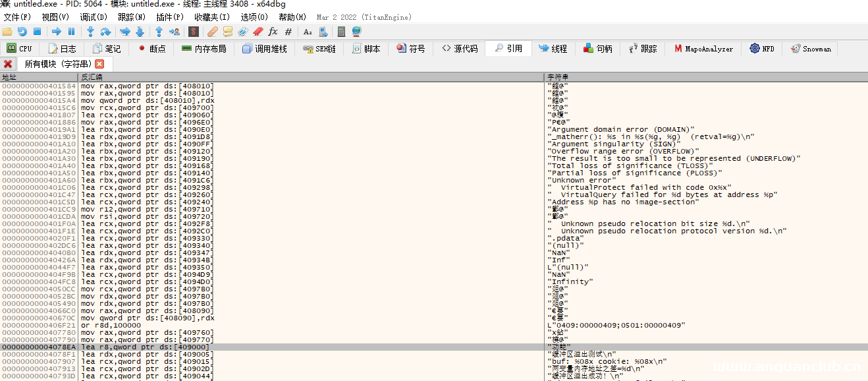This screenshot has width=868, height=381.
Task: Run the program with the arrow icon
Action: click(57, 32)
